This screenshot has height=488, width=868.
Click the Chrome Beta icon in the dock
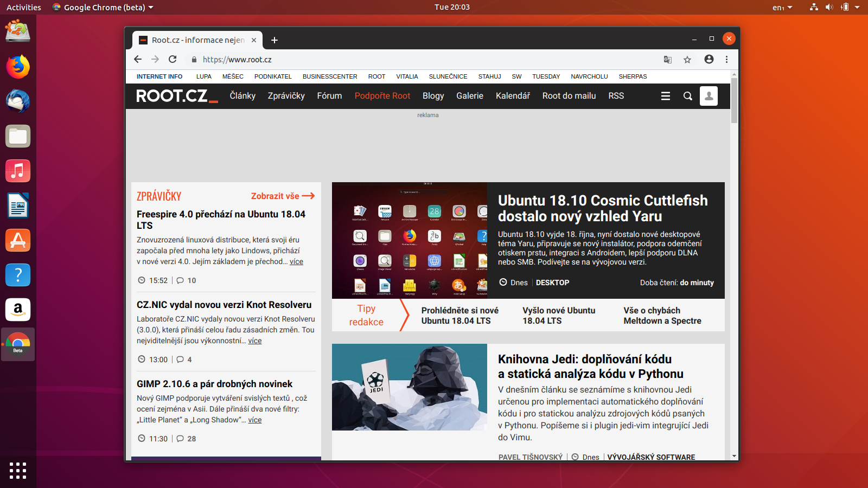coord(18,344)
